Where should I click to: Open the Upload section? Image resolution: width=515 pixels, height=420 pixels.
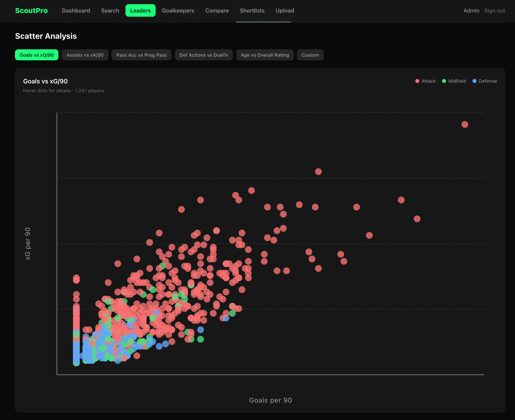[285, 11]
